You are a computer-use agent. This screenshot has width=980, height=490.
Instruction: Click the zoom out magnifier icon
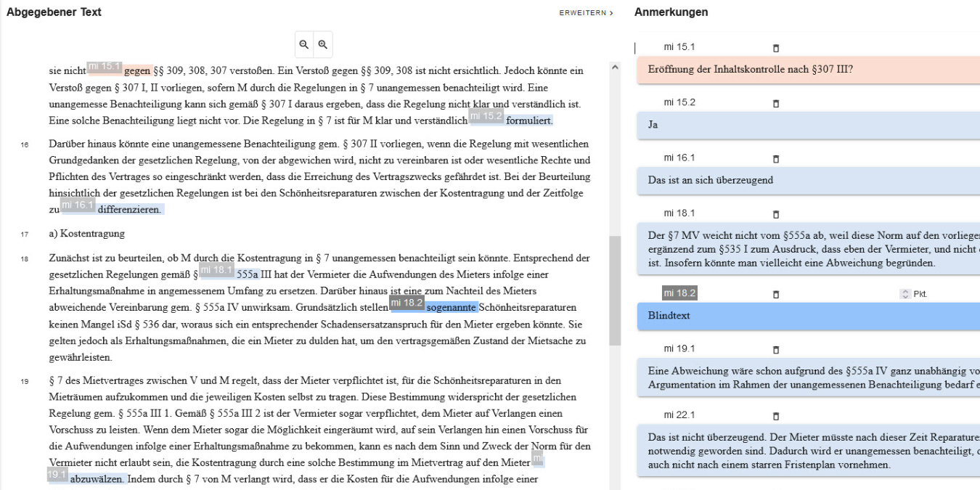click(303, 44)
